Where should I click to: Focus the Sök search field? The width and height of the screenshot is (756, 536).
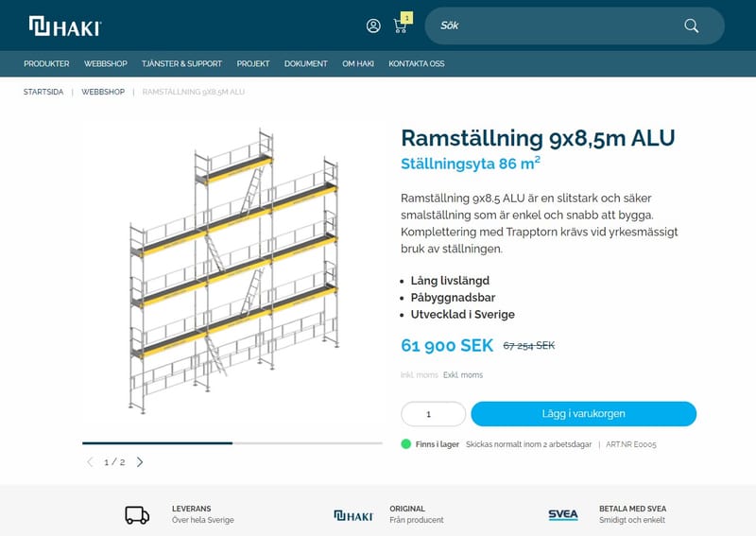[x=575, y=26]
